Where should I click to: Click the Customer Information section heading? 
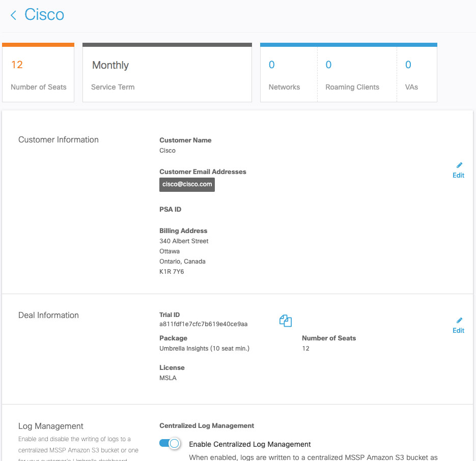[58, 139]
